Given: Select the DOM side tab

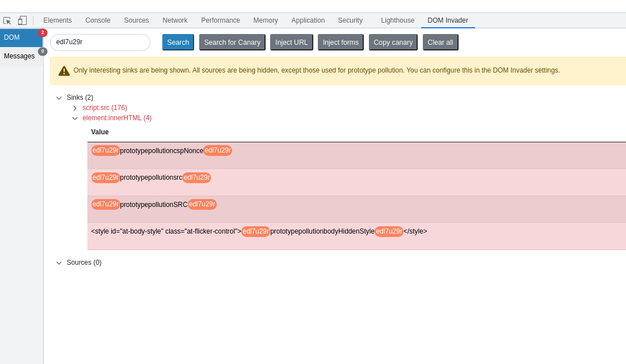Looking at the screenshot, I should 21,37.
